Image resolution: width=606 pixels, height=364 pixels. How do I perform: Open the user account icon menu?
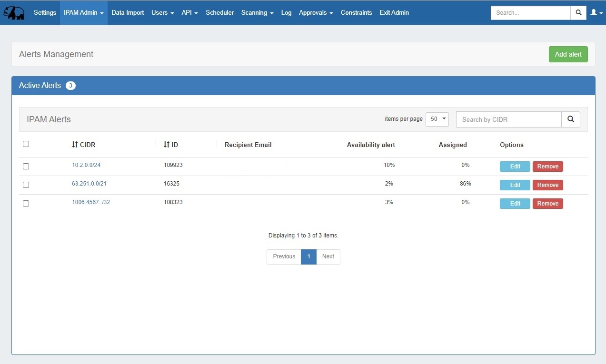[595, 13]
